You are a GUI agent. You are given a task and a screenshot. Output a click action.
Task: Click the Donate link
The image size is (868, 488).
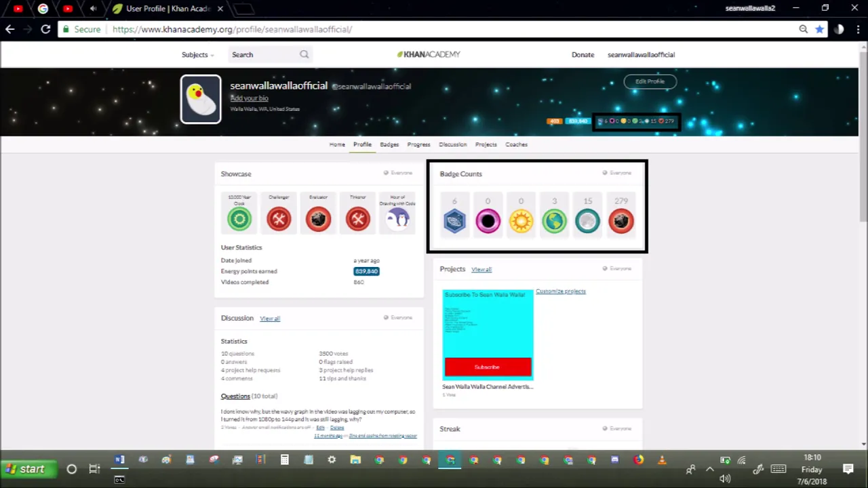583,55
